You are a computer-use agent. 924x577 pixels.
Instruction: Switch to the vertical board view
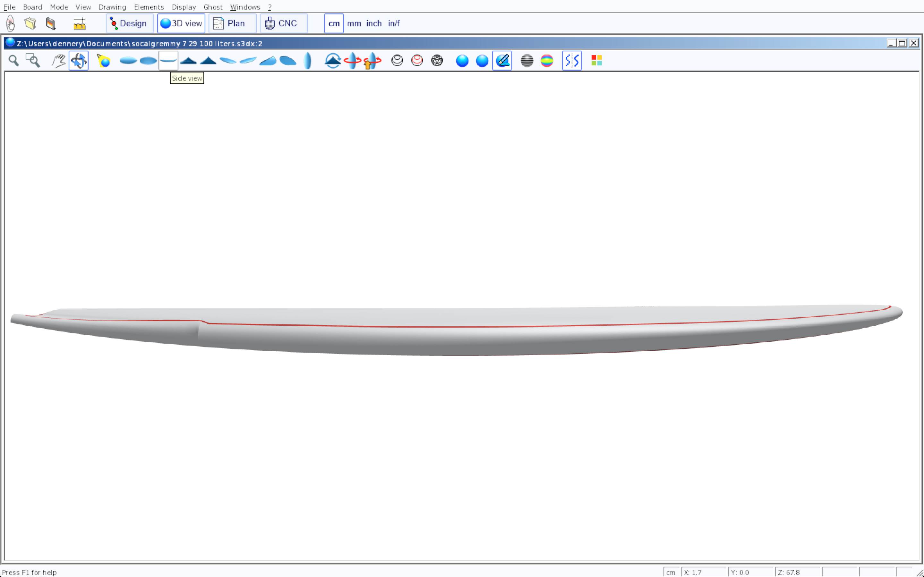coord(307,61)
